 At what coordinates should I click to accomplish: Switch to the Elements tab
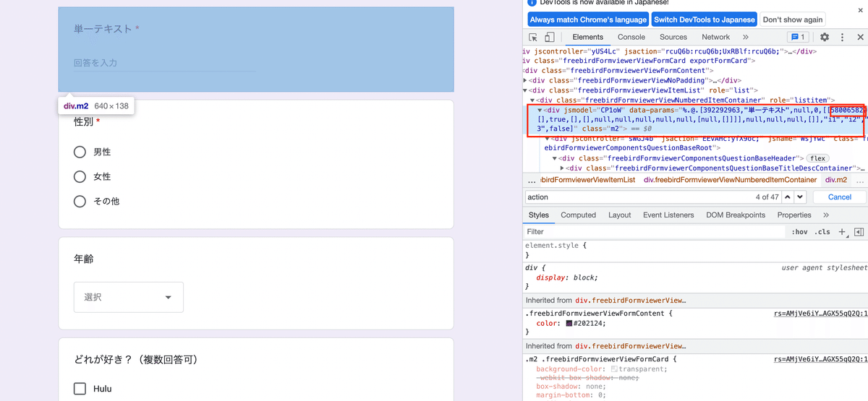[587, 37]
